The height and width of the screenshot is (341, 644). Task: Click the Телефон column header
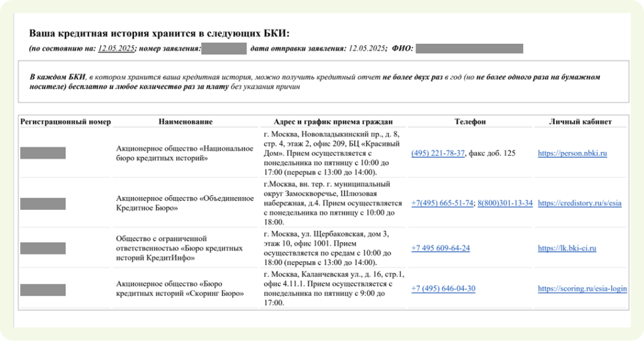tap(470, 122)
